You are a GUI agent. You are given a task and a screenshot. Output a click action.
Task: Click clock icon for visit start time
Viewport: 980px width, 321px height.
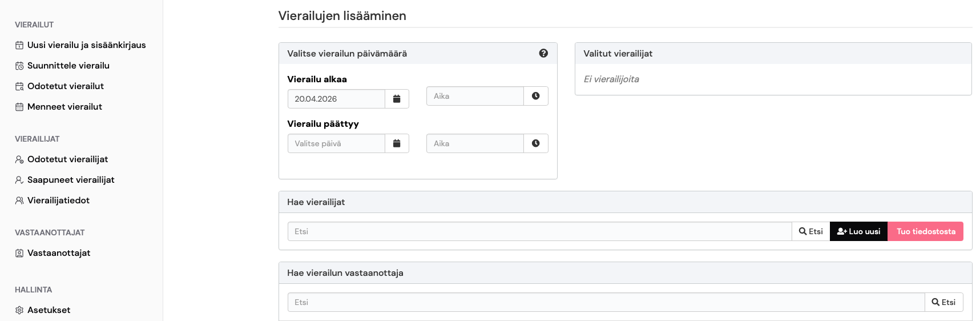pyautogui.click(x=535, y=96)
